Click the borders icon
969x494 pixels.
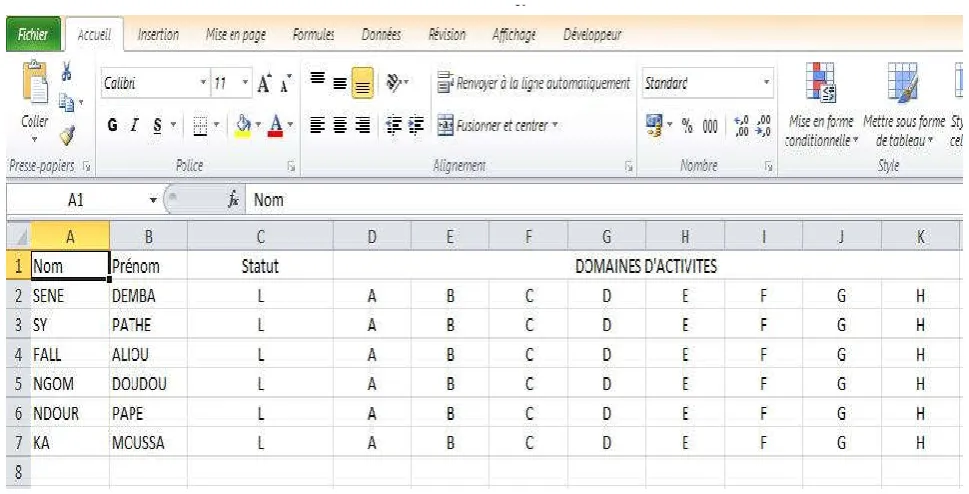[200, 126]
